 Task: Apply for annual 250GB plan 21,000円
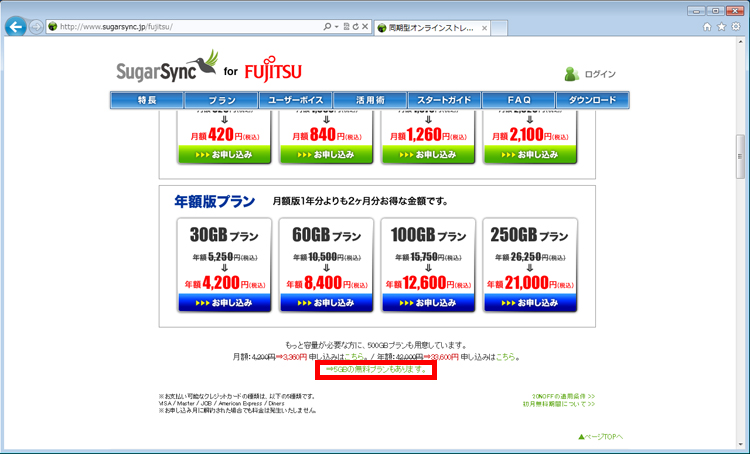(x=530, y=303)
